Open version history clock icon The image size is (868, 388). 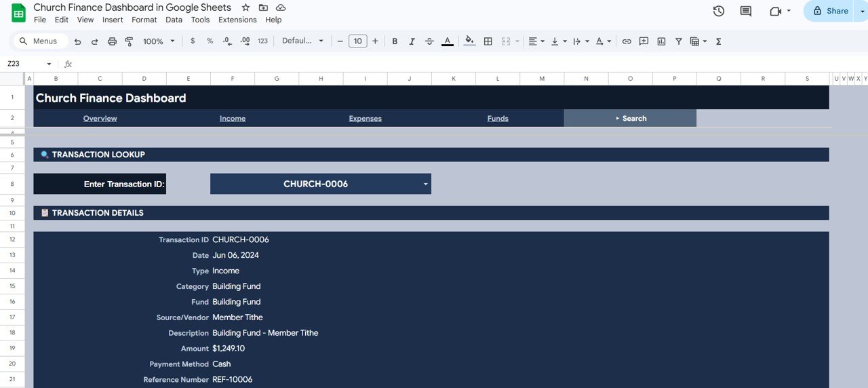pyautogui.click(x=719, y=11)
